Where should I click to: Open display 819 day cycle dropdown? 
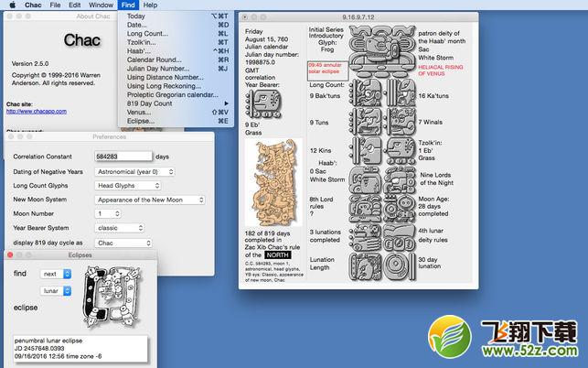click(123, 243)
